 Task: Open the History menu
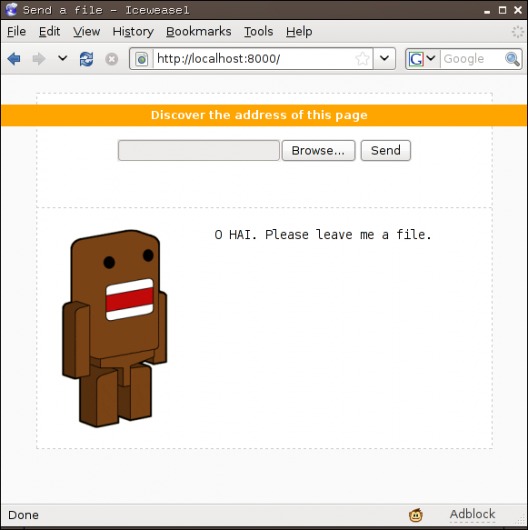[x=133, y=31]
